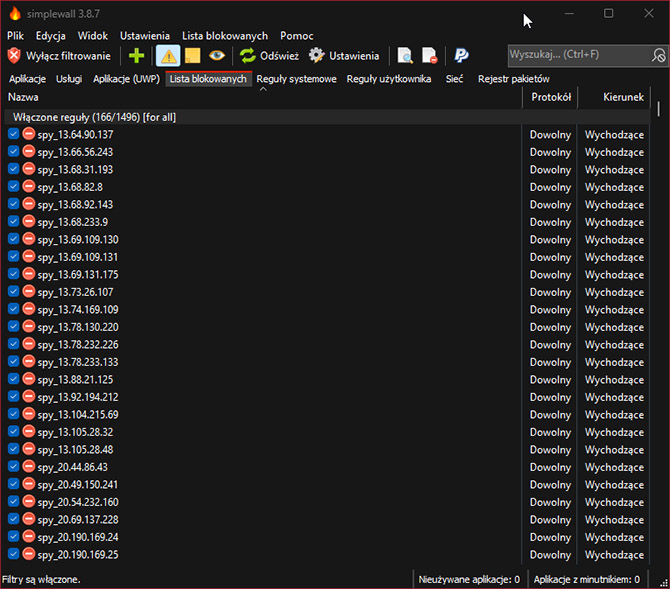Toggle checkbox for spy_13.92.194.212
Viewport: 670px width, 589px height.
[14, 397]
